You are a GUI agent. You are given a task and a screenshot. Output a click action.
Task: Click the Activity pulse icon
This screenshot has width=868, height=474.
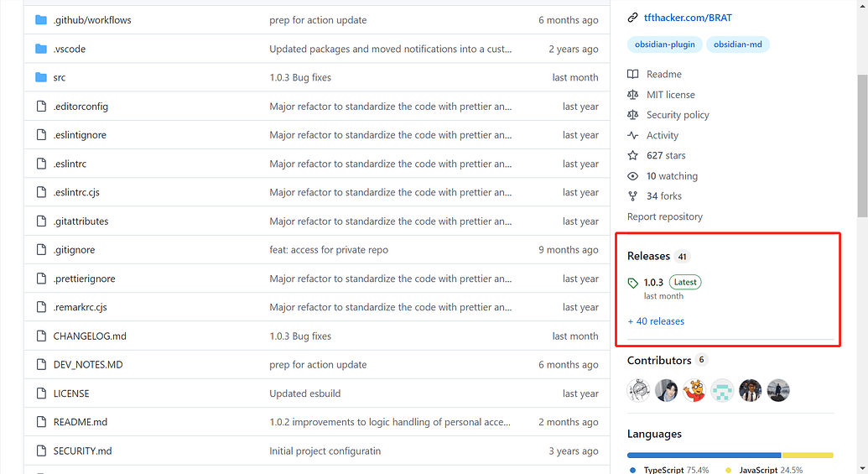click(x=633, y=135)
